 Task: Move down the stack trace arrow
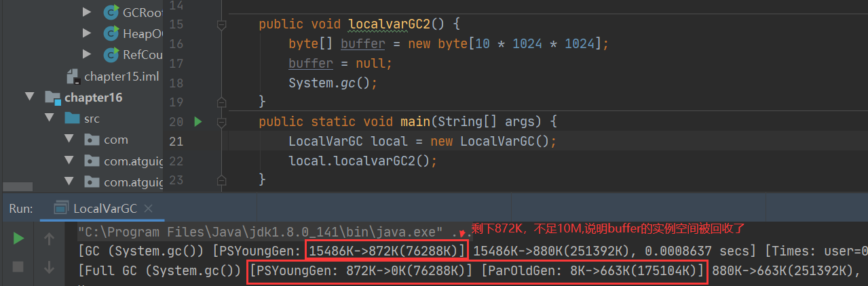[49, 267]
